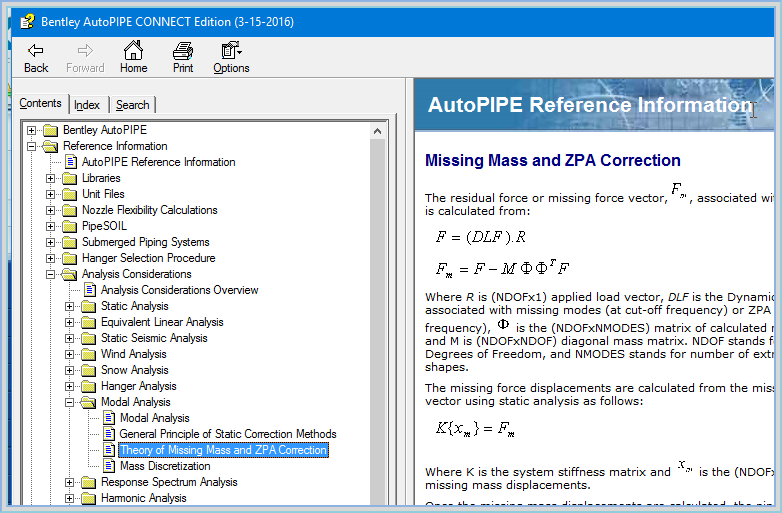Image resolution: width=782 pixels, height=513 pixels.
Task: Open Theory of Missing Mass and ZPA Correction
Action: point(223,450)
